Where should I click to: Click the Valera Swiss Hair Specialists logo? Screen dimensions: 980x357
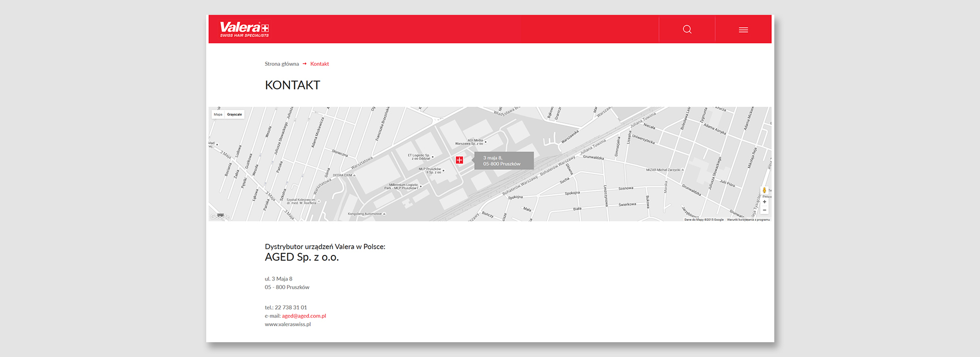(244, 29)
